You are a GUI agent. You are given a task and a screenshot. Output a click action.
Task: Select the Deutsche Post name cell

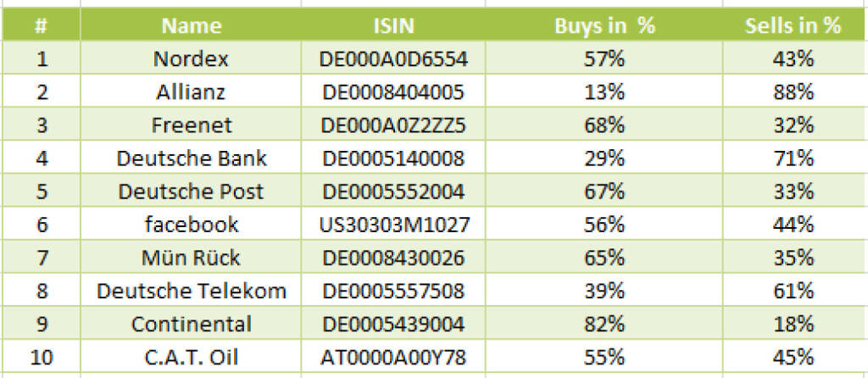[x=192, y=192]
